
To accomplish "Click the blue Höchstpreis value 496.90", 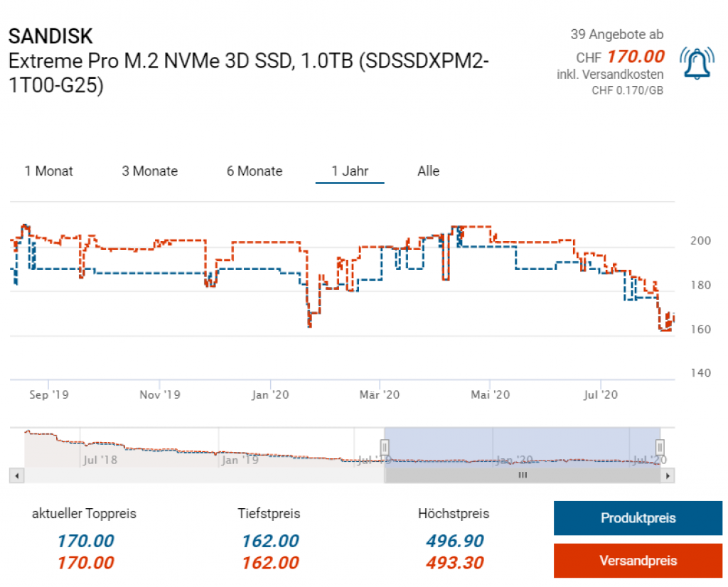I will coord(454,541).
